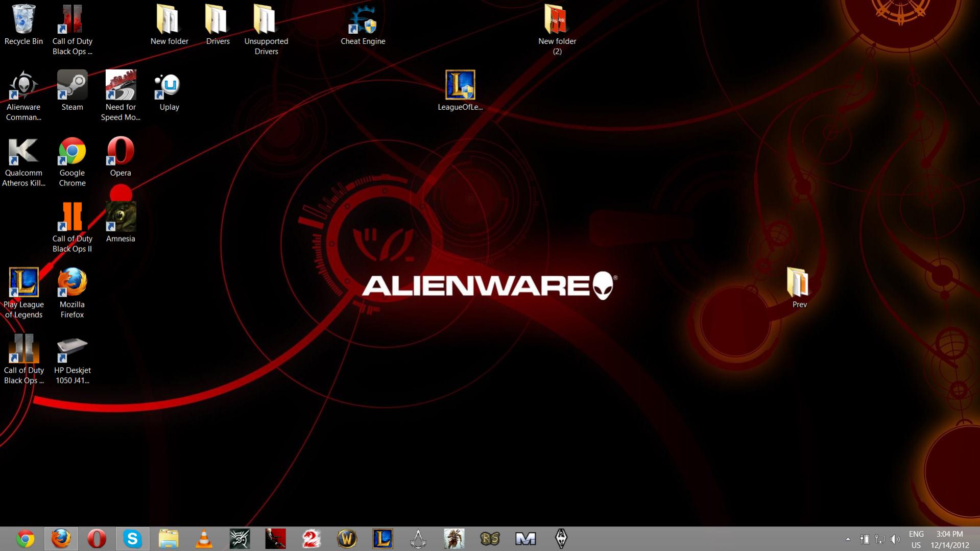Image resolution: width=980 pixels, height=551 pixels.
Task: Click the Assassin's Creed logo taskbar icon
Action: point(419,539)
